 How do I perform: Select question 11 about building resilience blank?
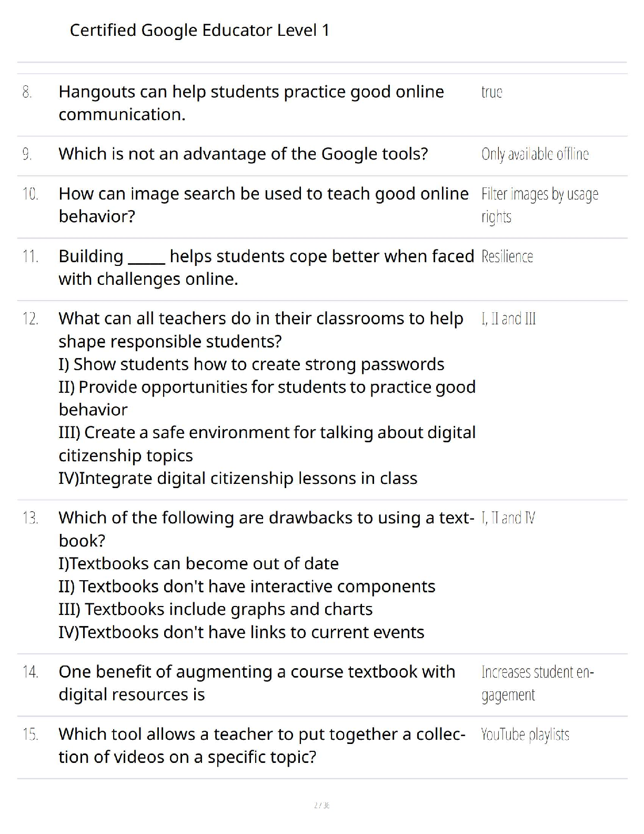pyautogui.click(x=266, y=267)
